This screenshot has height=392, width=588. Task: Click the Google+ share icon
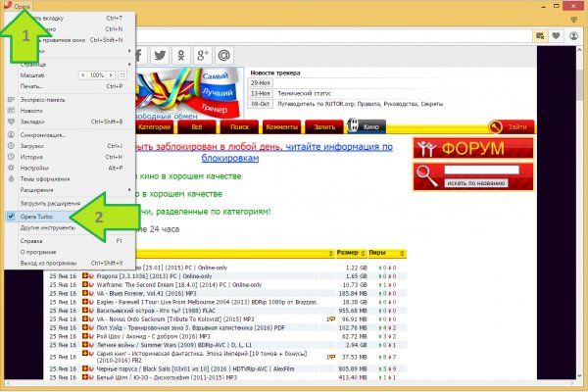(x=202, y=56)
